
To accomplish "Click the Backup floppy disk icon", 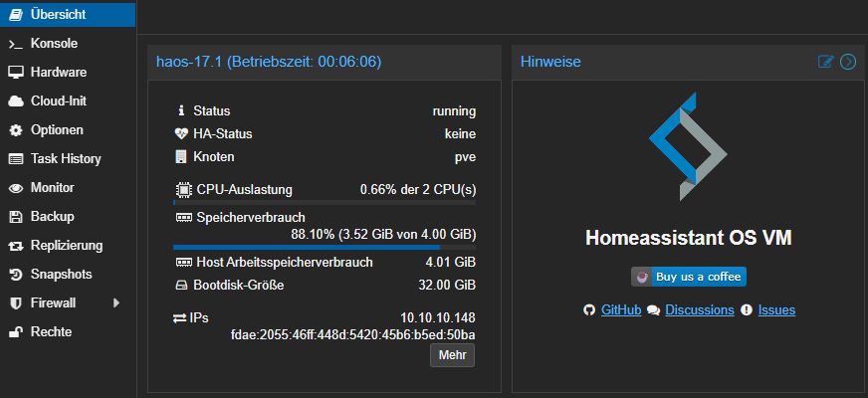I will point(16,217).
